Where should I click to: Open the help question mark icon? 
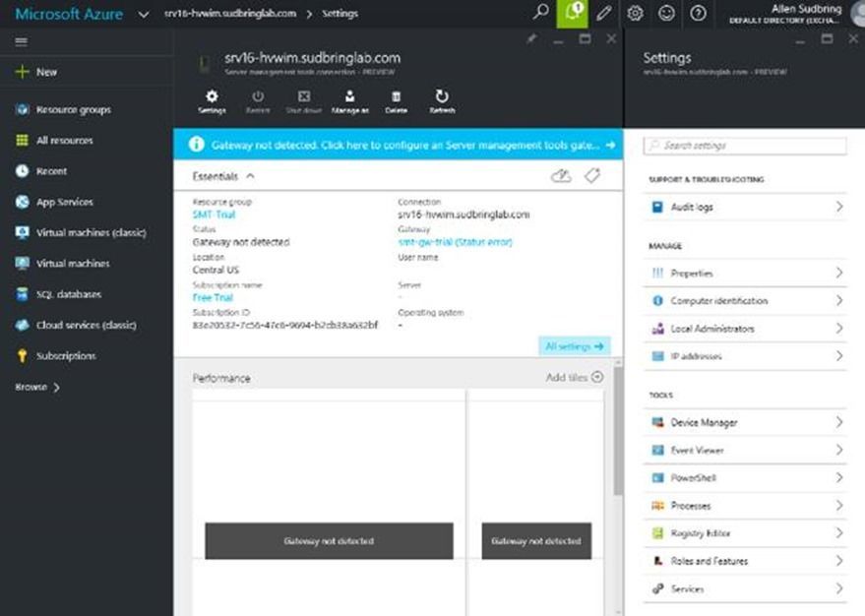(698, 13)
